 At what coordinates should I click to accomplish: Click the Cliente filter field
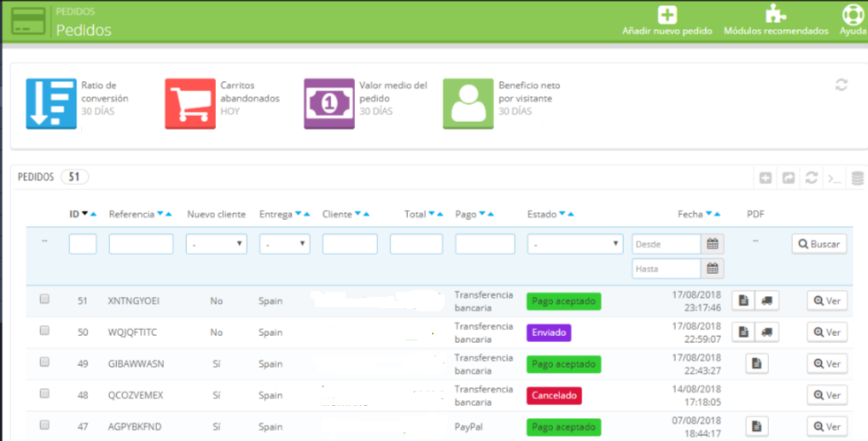coord(350,244)
